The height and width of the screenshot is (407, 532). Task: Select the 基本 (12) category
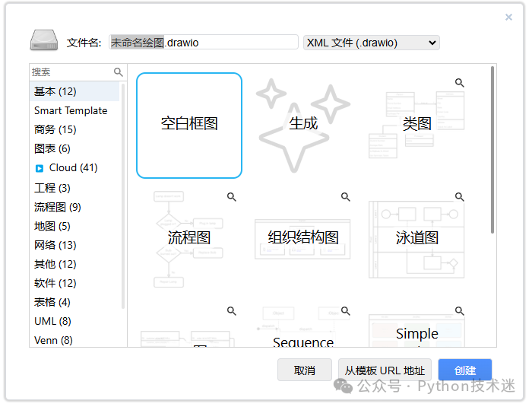pyautogui.click(x=74, y=91)
